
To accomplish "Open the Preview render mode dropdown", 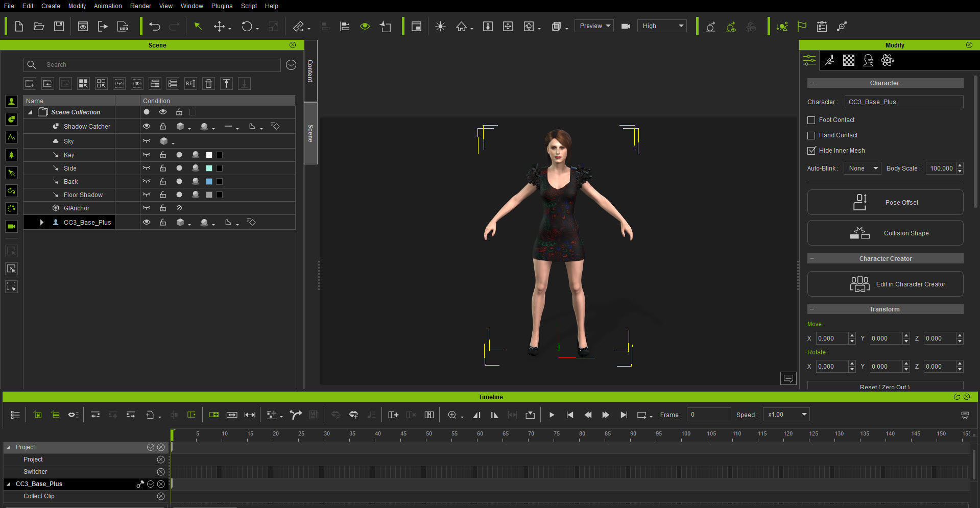I will point(594,26).
